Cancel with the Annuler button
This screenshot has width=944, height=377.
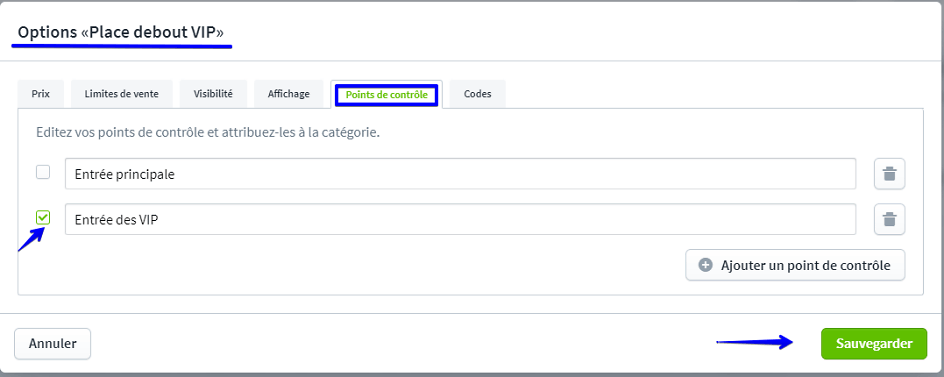(52, 344)
